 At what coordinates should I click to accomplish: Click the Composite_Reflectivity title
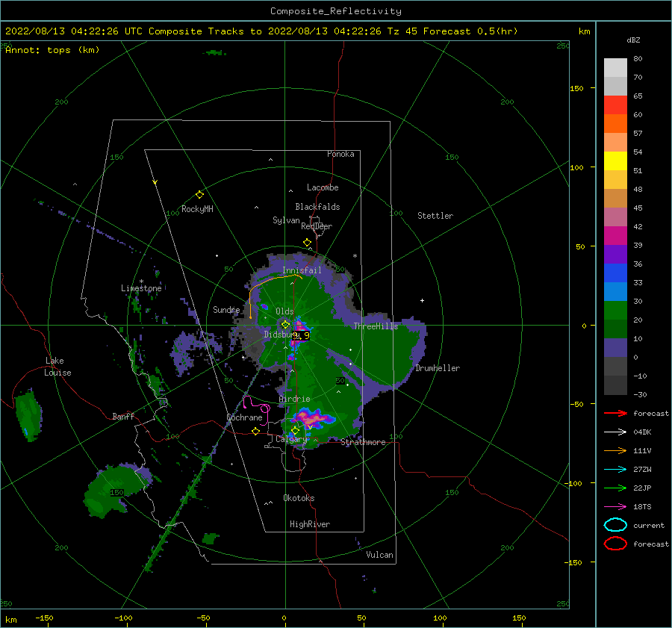(x=336, y=11)
